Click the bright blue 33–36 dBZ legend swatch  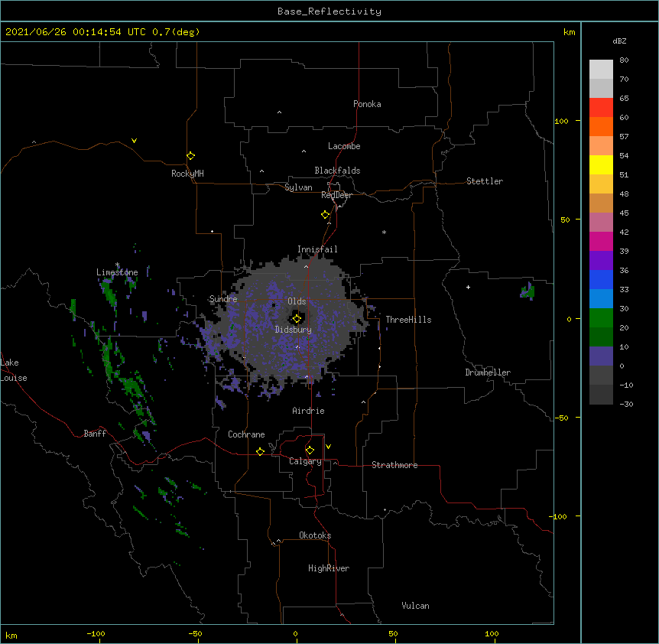point(601,279)
